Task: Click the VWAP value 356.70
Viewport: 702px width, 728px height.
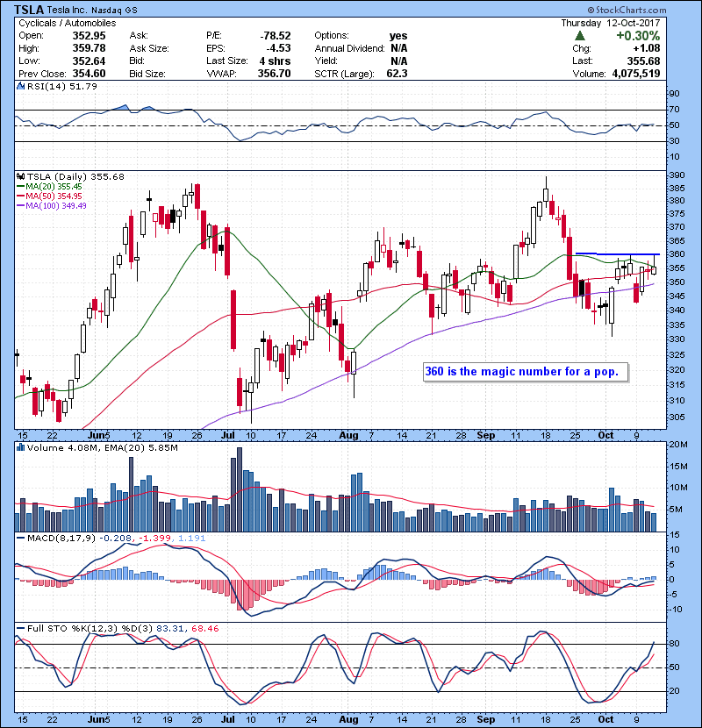Action: click(275, 74)
